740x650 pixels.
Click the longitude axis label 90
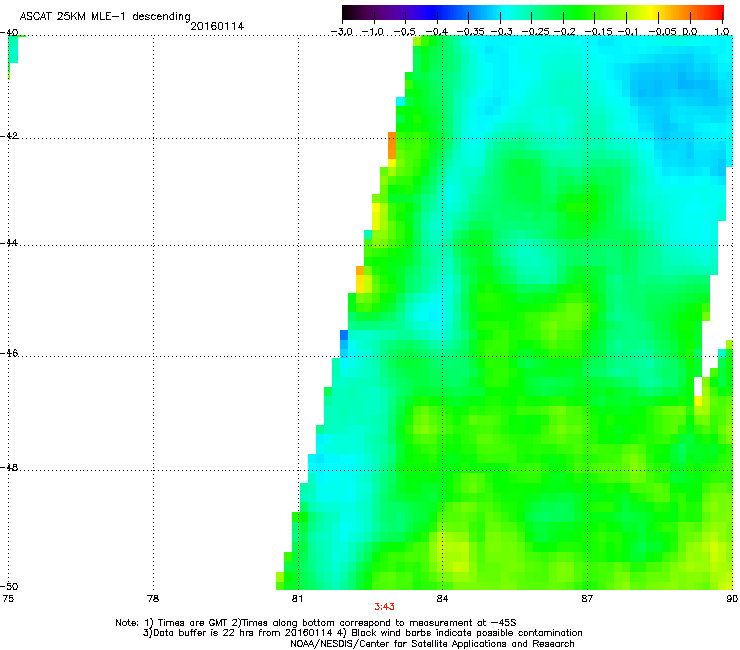click(732, 599)
